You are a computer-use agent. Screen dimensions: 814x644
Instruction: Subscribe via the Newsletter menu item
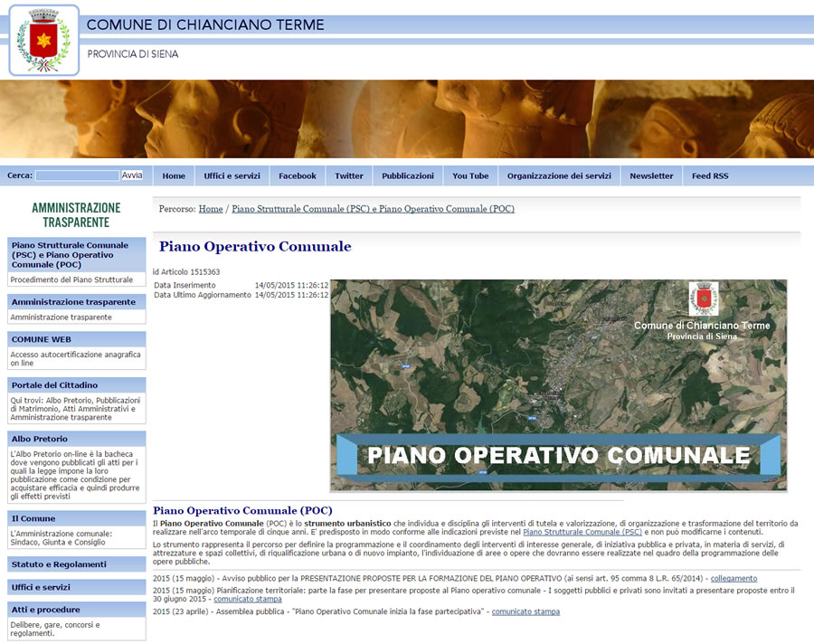tap(651, 176)
